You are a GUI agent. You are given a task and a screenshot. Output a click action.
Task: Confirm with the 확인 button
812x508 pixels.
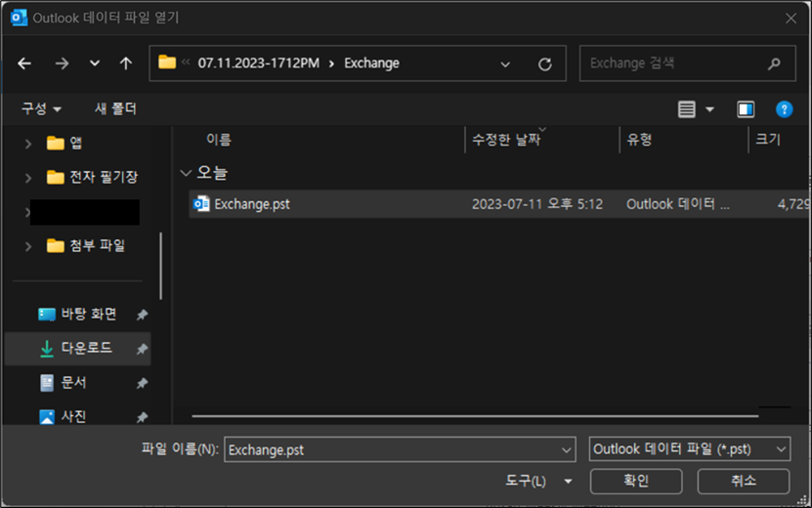click(x=636, y=481)
